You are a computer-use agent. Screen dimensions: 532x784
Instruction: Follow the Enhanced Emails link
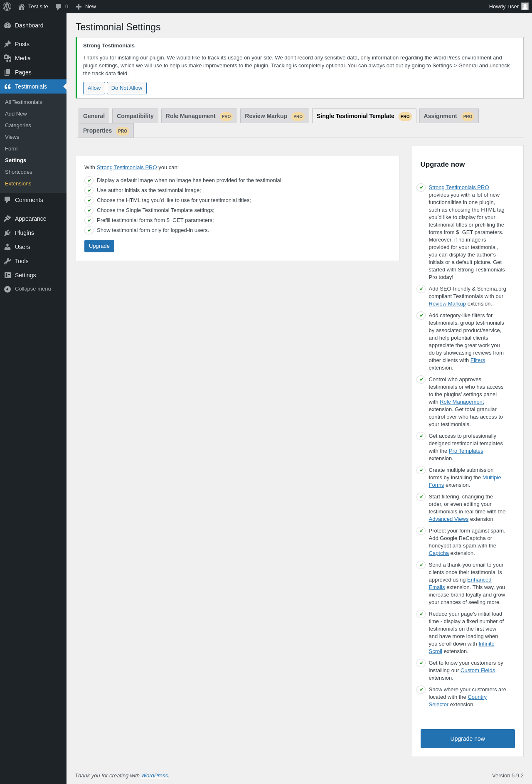[479, 580]
